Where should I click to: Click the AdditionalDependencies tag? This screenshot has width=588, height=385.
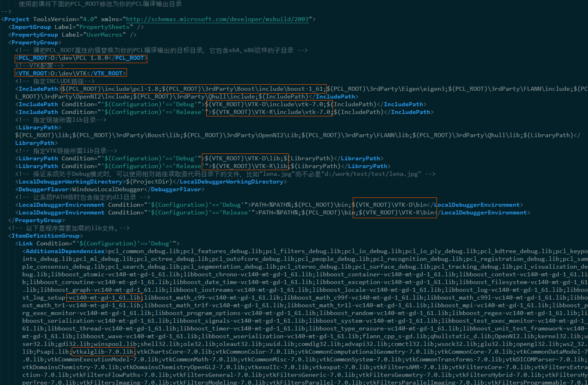(x=65, y=251)
